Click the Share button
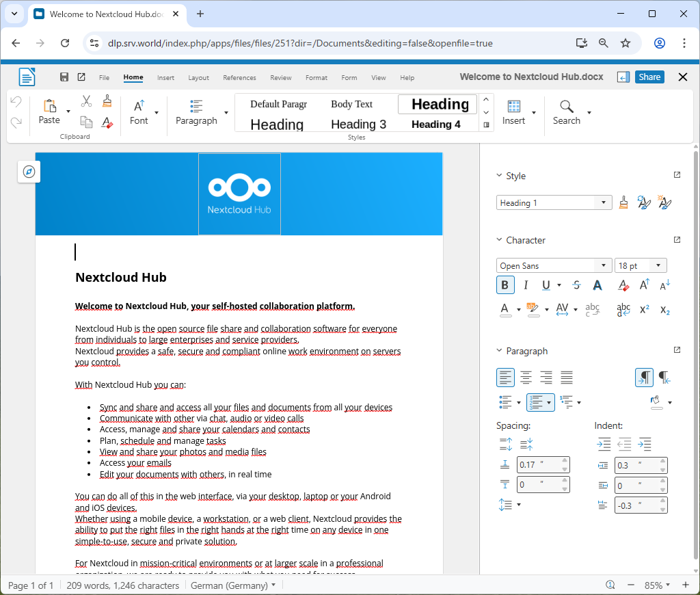The image size is (700, 595). click(649, 77)
